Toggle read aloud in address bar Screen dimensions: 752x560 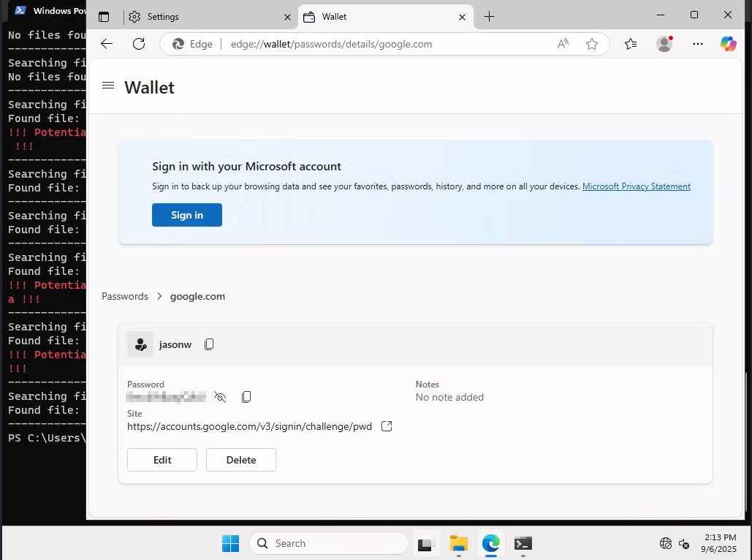[x=563, y=44]
